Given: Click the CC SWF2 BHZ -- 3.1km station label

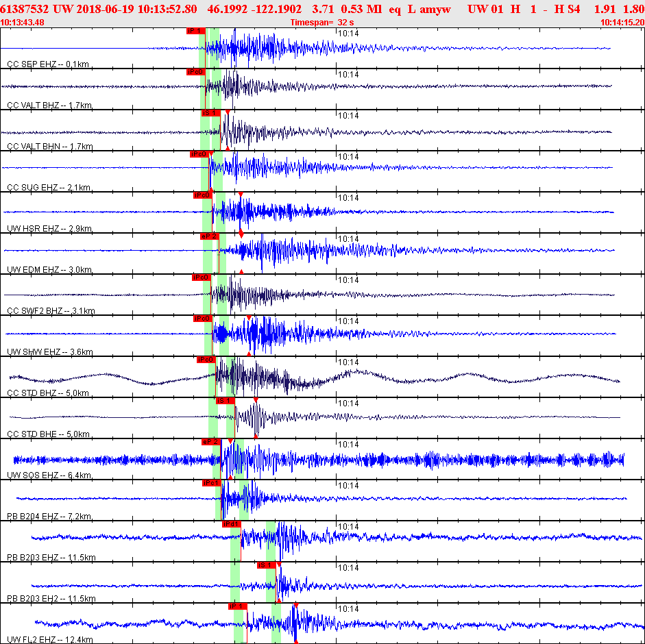Looking at the screenshot, I should (x=51, y=311).
